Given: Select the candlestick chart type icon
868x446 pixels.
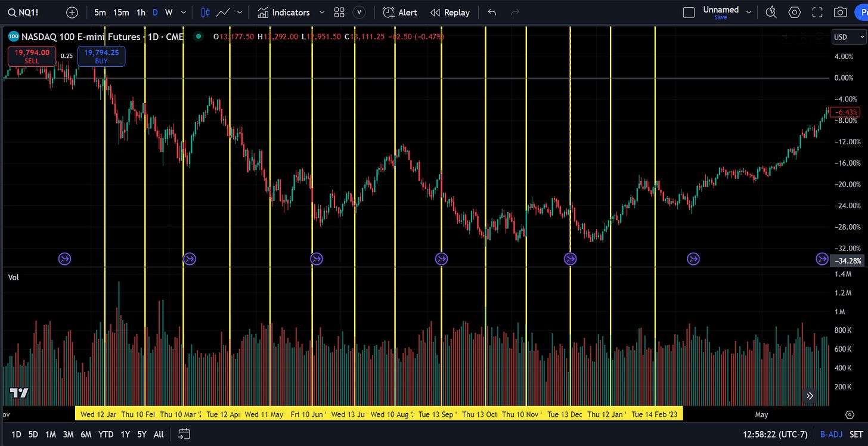Looking at the screenshot, I should point(205,12).
